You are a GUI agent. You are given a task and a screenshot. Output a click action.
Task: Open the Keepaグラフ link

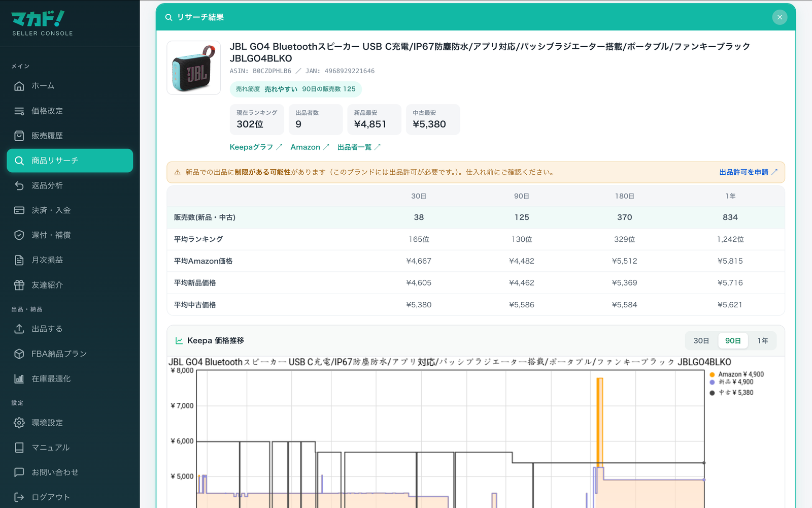(256, 147)
